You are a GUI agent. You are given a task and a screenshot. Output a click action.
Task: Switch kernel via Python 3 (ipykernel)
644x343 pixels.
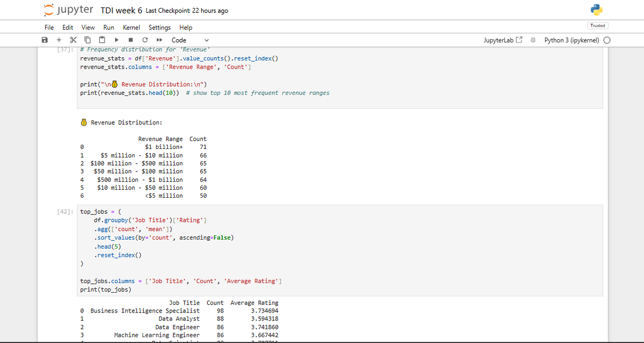(x=572, y=40)
